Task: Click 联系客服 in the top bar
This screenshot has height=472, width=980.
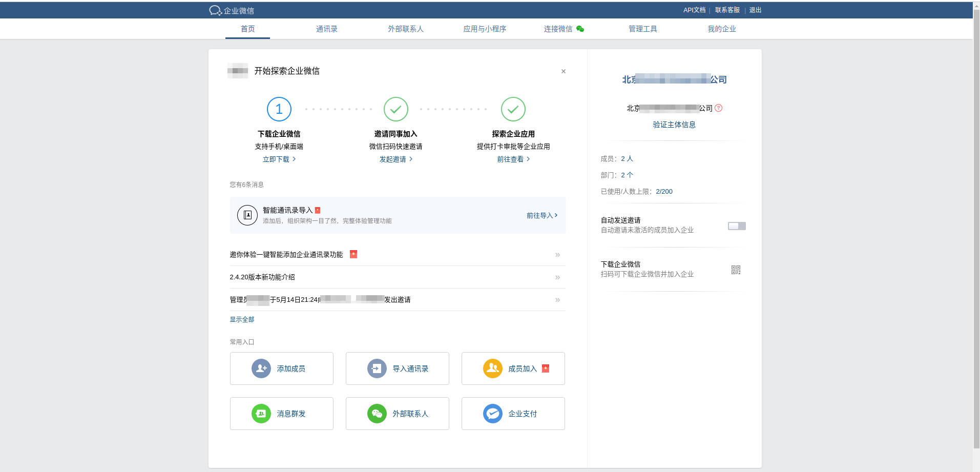Action: 727,10
